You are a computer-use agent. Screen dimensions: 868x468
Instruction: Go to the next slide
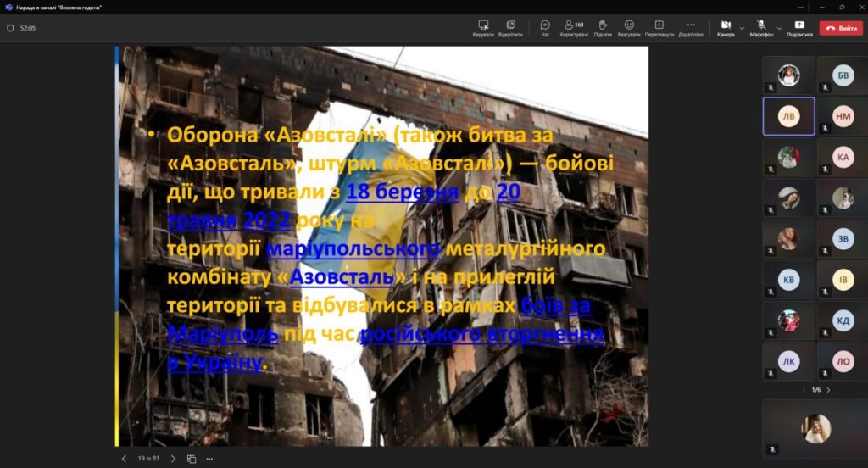coord(173,459)
